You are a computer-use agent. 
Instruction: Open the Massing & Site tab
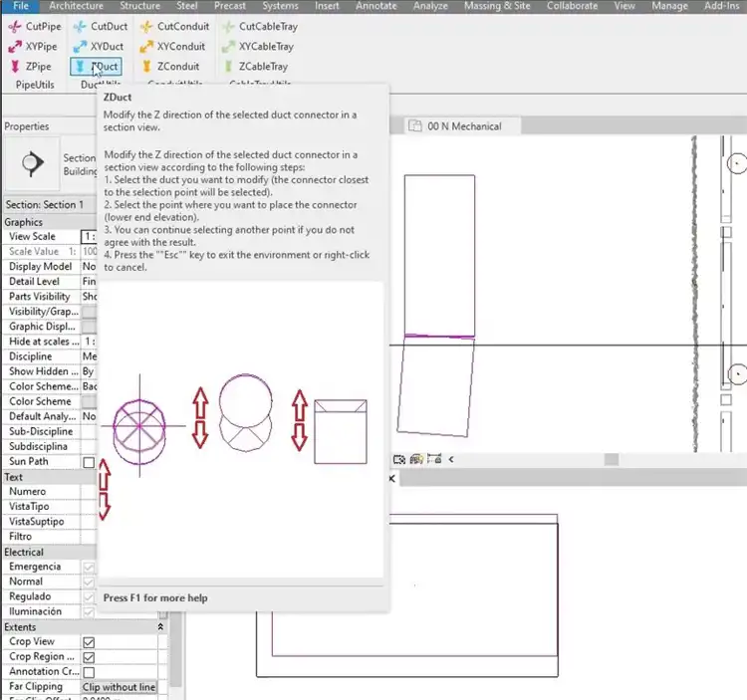point(497,6)
